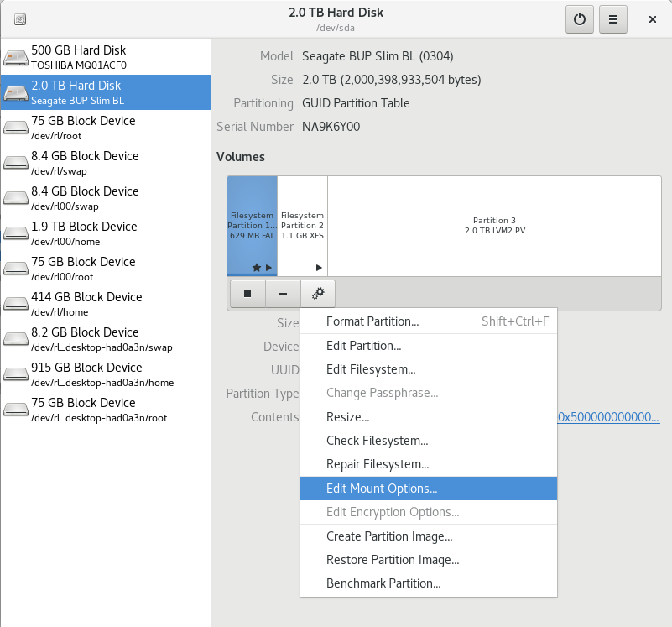Click the 915 GB Block Device label
Viewport: 672px width, 627px height.
pyautogui.click(x=86, y=368)
